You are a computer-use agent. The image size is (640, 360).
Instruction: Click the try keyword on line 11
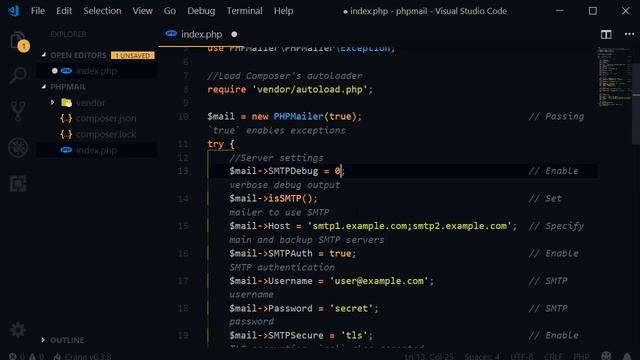[216, 144]
